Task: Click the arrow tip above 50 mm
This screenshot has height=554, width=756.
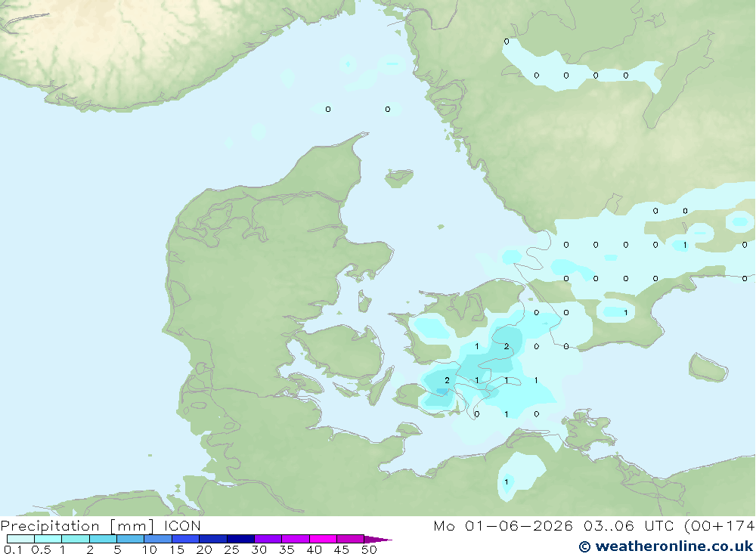Action: [378, 539]
